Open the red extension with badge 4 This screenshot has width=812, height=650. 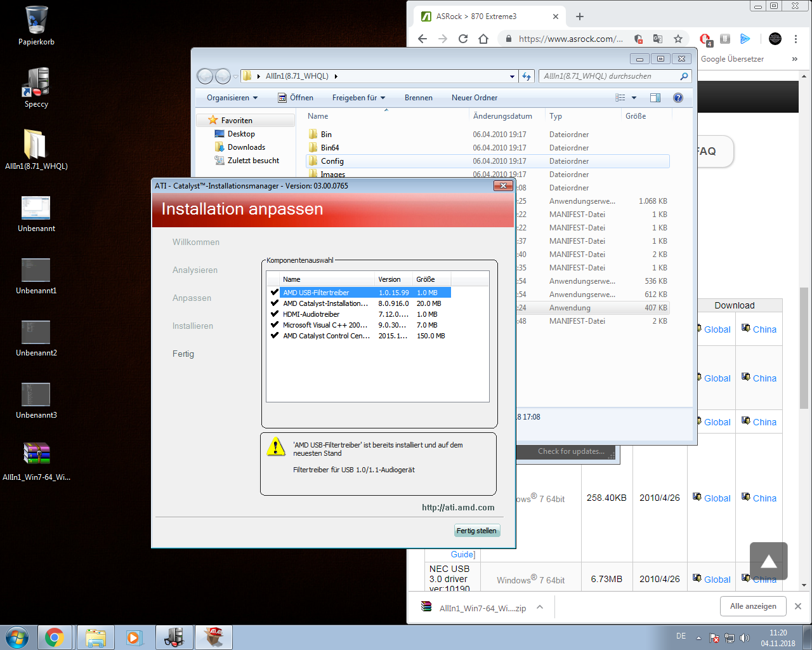coord(705,39)
